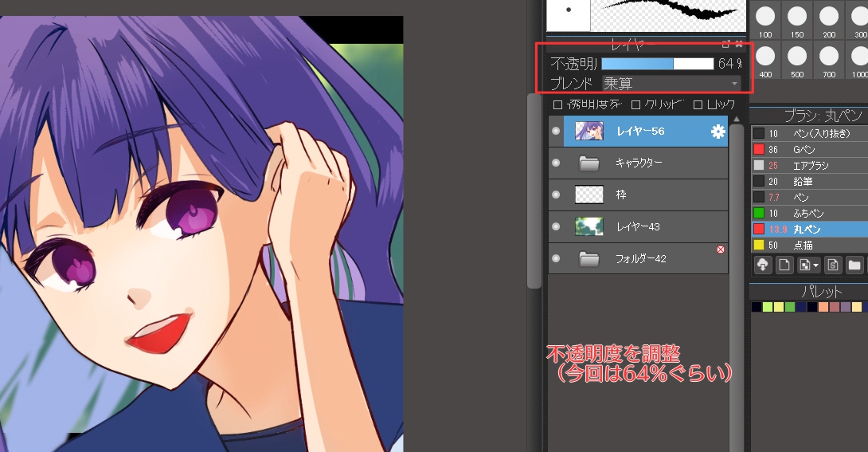This screenshot has width=868, height=452.
Task: Pick the light green palette swatch
Action: (x=767, y=307)
